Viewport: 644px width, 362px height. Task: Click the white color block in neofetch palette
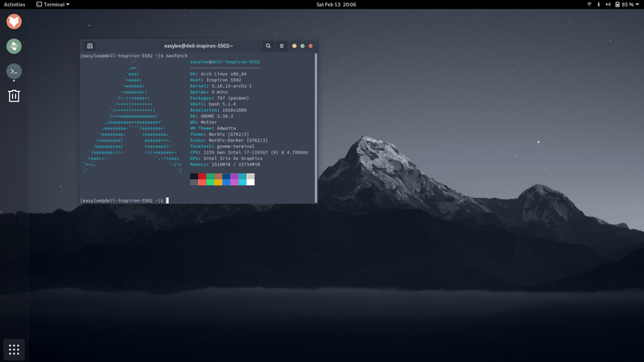point(250,183)
